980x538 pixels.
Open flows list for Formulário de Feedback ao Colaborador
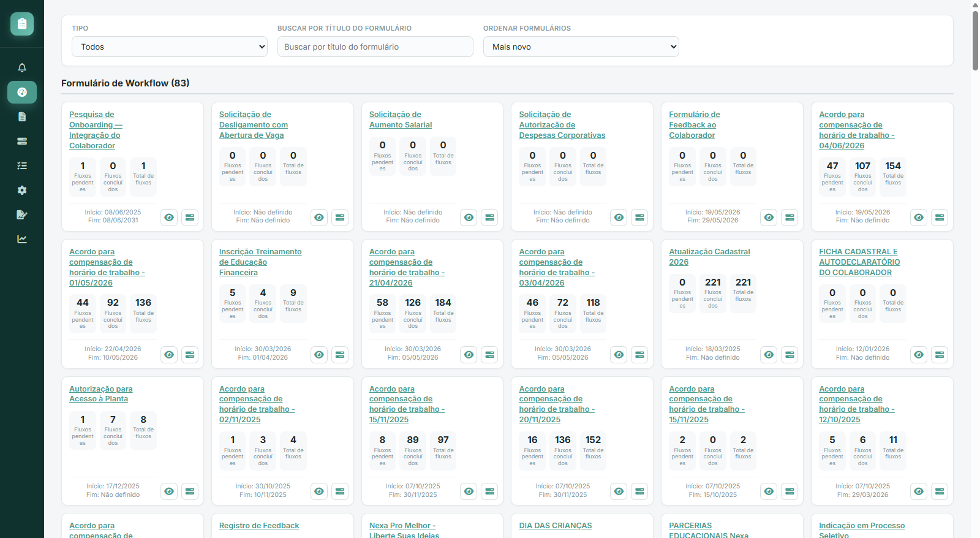click(x=790, y=218)
